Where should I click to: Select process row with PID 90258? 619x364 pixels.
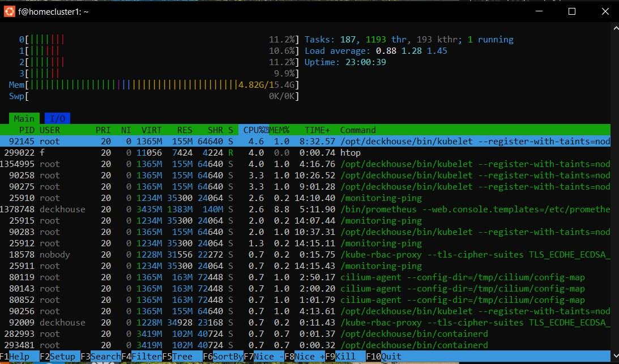coord(305,175)
